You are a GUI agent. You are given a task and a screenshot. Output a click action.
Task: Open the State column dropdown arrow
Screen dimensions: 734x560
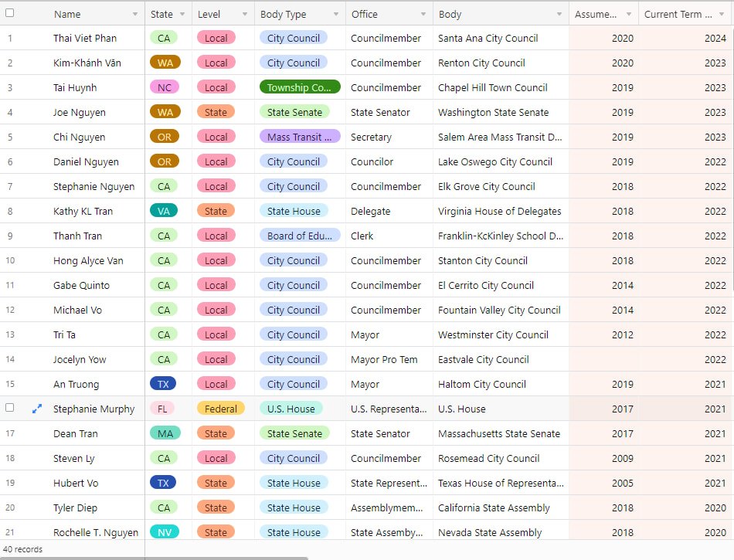(182, 14)
